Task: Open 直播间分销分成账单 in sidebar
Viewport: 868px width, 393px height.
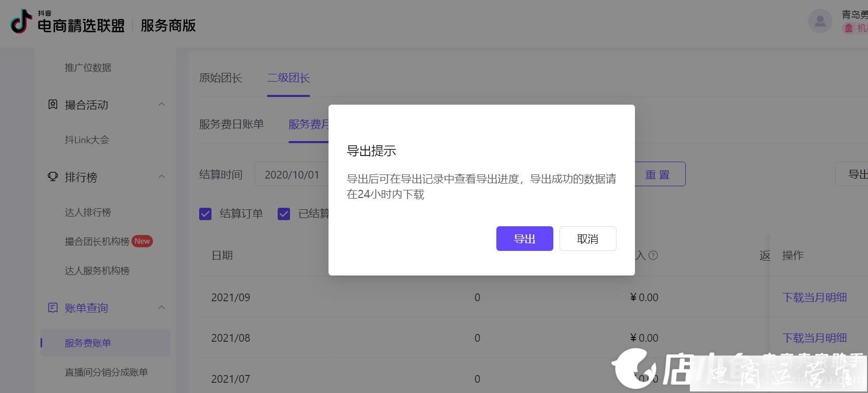Action: pyautogui.click(x=106, y=372)
